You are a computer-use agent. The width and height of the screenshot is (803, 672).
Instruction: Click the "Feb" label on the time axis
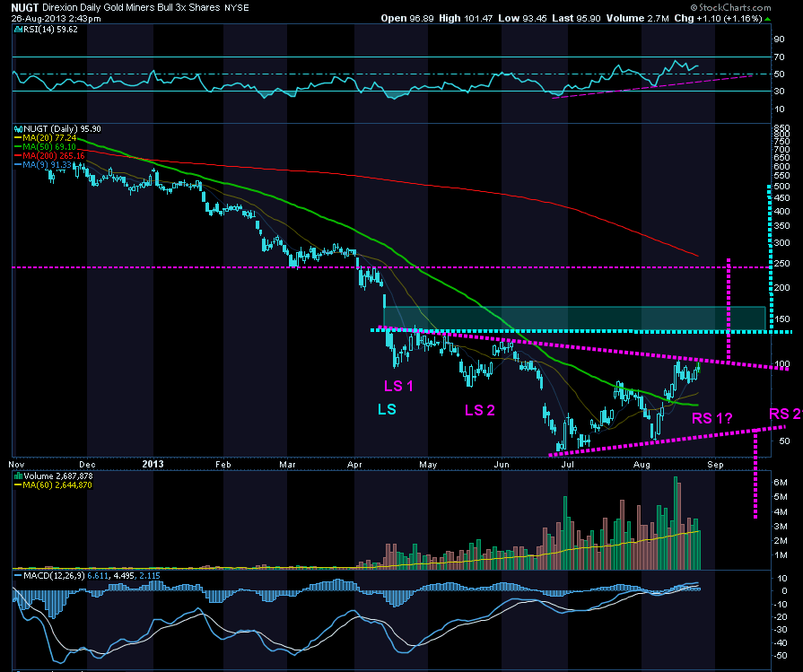pyautogui.click(x=223, y=465)
